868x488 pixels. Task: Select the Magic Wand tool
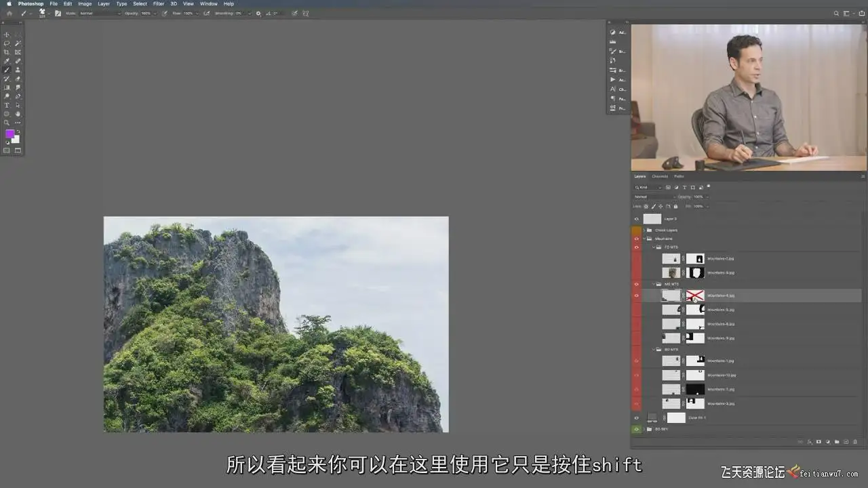pyautogui.click(x=18, y=43)
